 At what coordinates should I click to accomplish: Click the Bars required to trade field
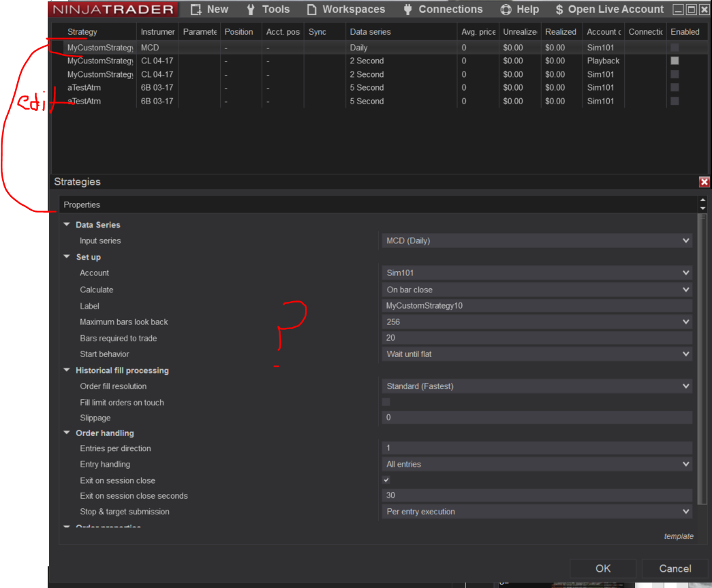537,338
